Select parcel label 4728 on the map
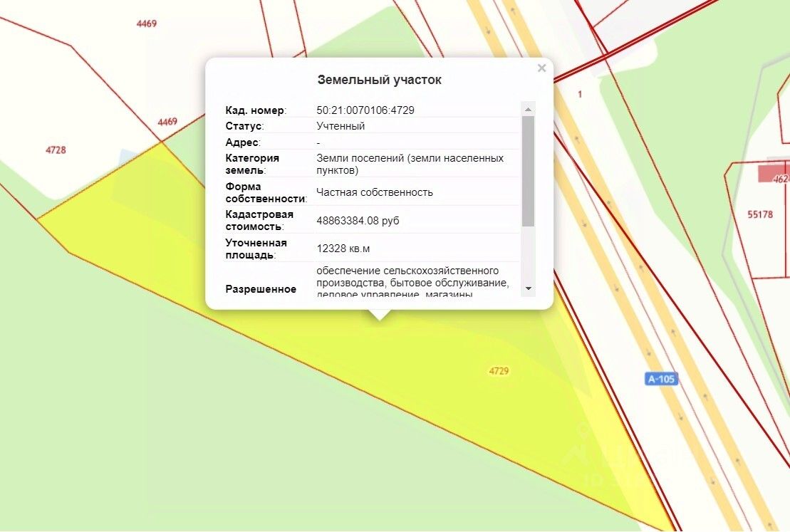This screenshot has height=532, width=790. point(56,150)
